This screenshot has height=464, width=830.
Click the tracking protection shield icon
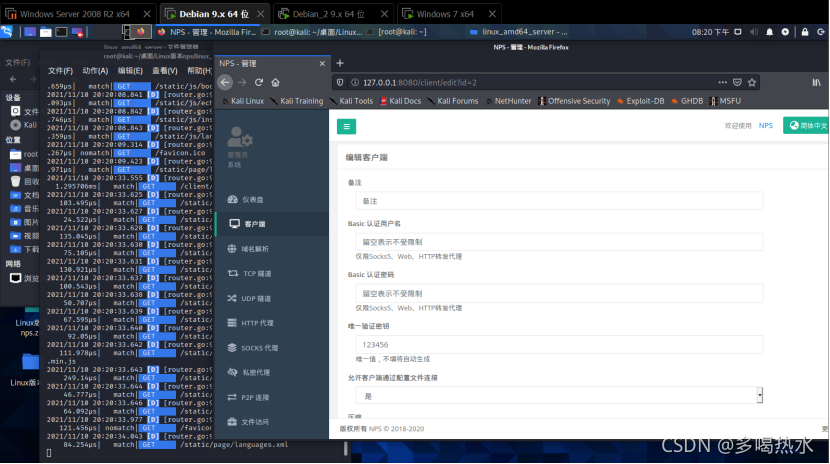pos(340,83)
